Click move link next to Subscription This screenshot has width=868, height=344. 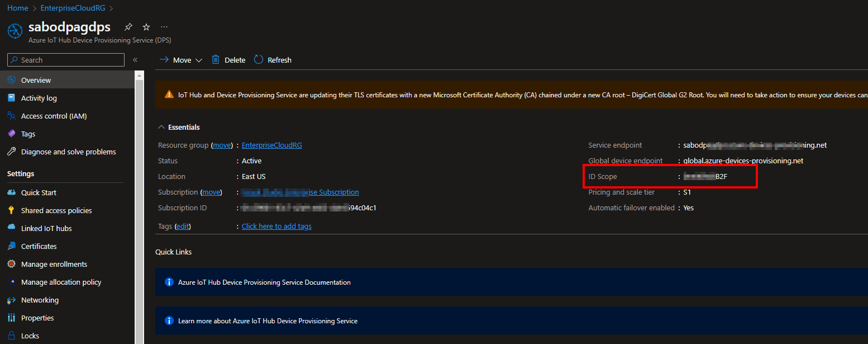211,192
